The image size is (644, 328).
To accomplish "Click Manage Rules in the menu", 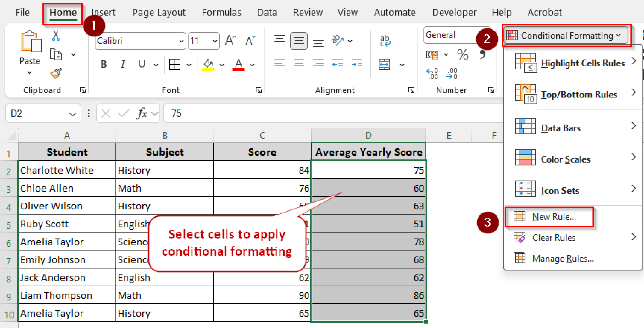I will 562,259.
